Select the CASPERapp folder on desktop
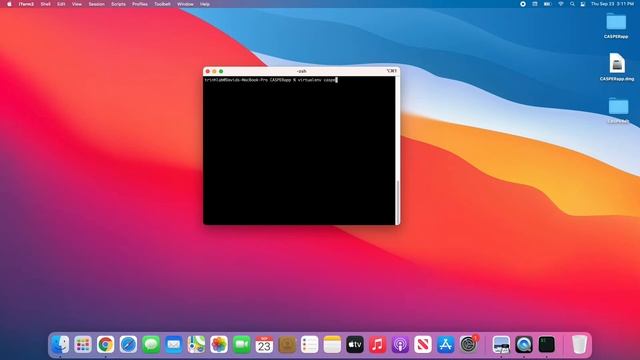Image resolution: width=640 pixels, height=360 pixels. (616, 25)
